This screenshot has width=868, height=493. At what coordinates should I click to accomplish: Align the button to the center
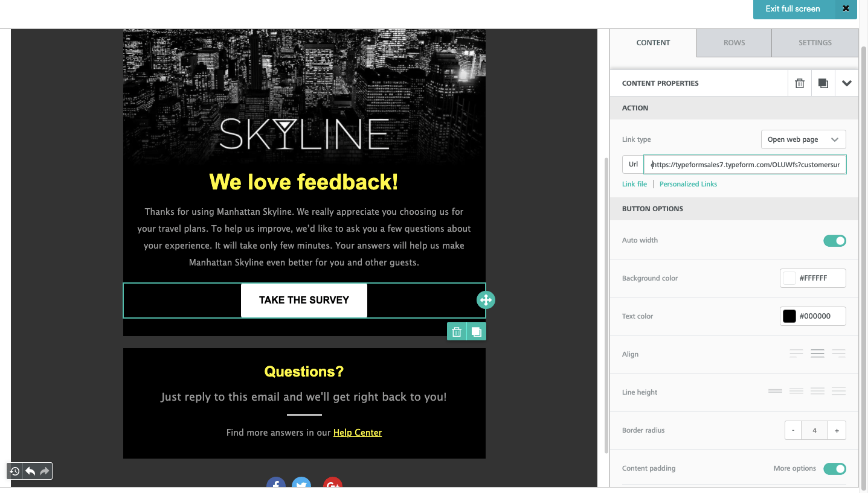[818, 354]
